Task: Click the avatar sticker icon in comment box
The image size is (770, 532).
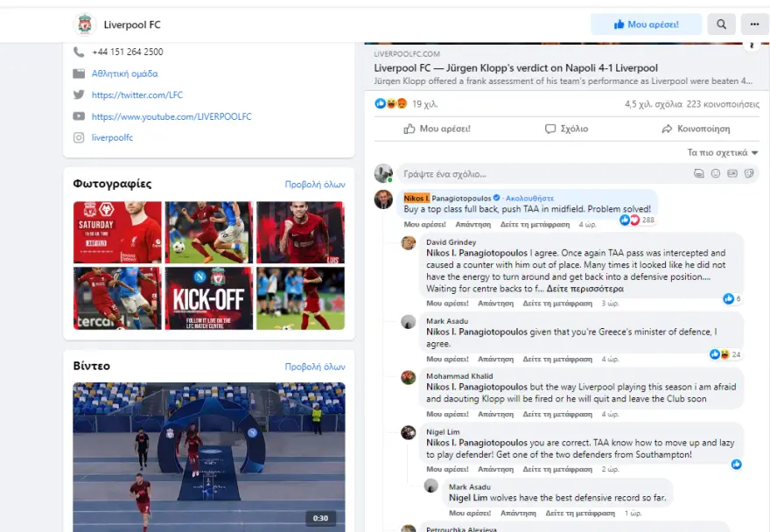Action: [697, 174]
